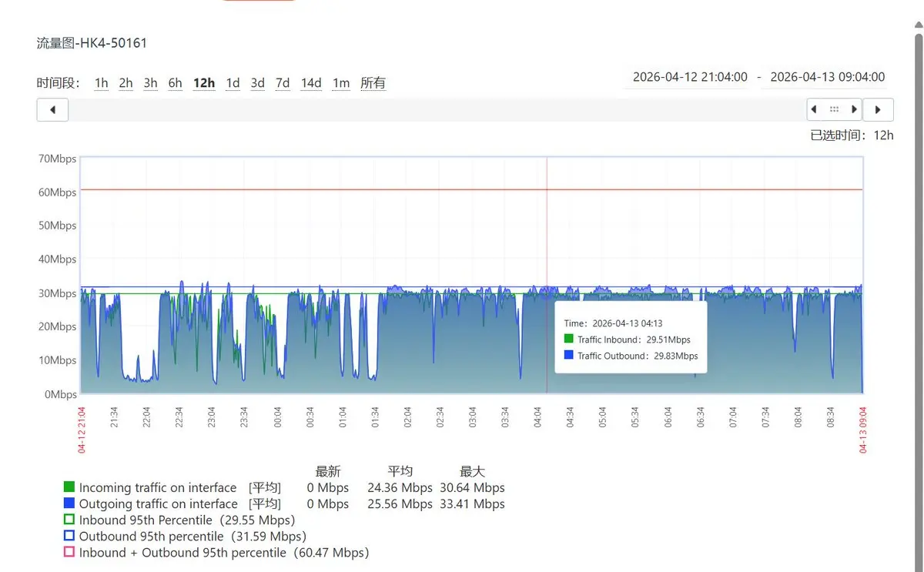This screenshot has height=572, width=924.
Task: Click the range slider handle's left arrow
Action: pyautogui.click(x=815, y=109)
